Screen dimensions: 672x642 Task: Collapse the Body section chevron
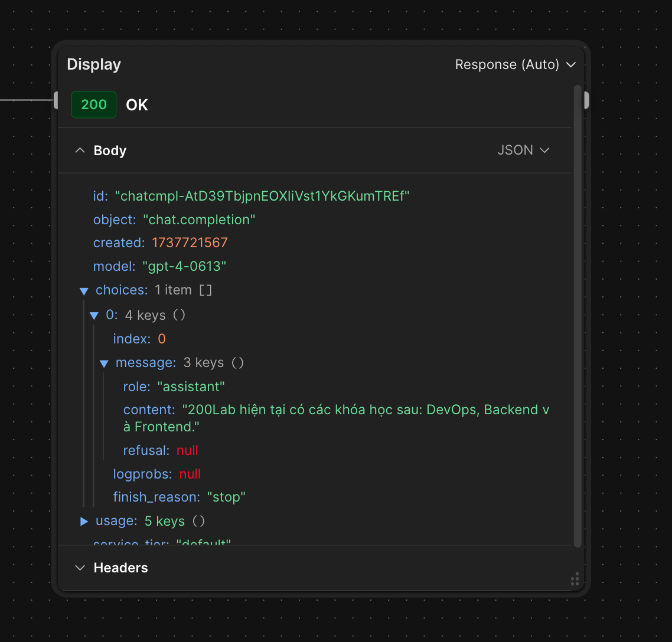(x=80, y=150)
